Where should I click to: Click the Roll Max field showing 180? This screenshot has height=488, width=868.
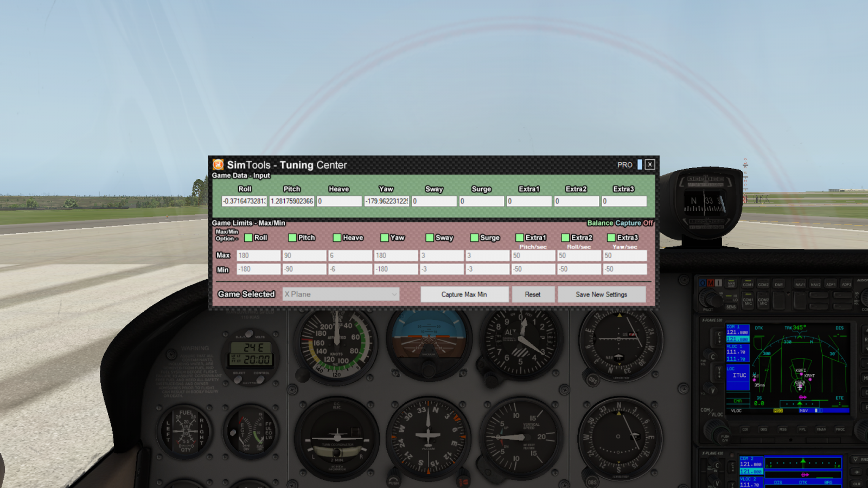point(258,255)
